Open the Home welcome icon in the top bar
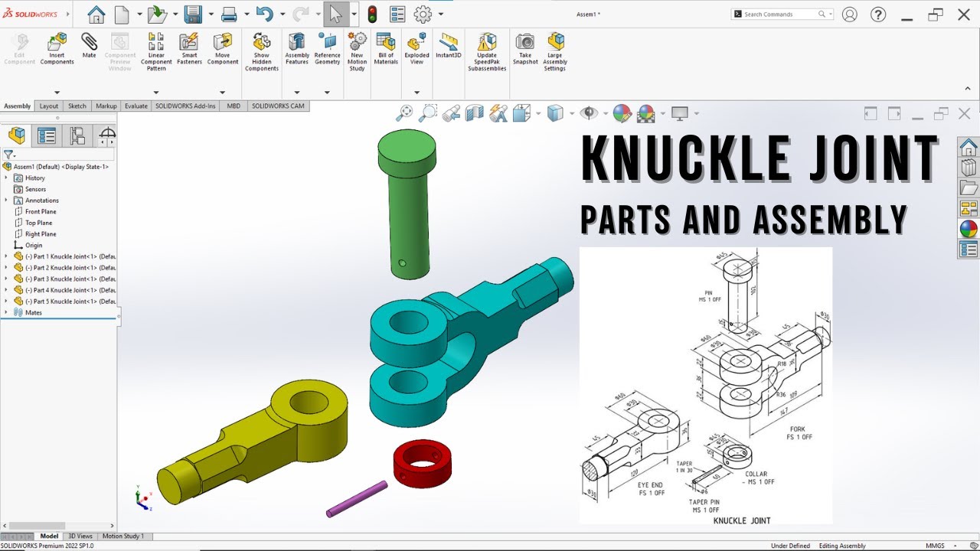The height and width of the screenshot is (551, 980). click(x=96, y=14)
